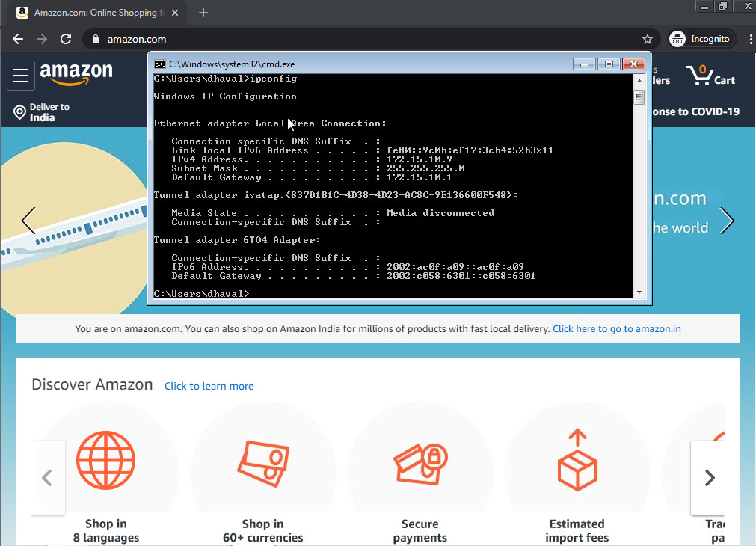Minimize the cmd.exe window

tap(584, 64)
